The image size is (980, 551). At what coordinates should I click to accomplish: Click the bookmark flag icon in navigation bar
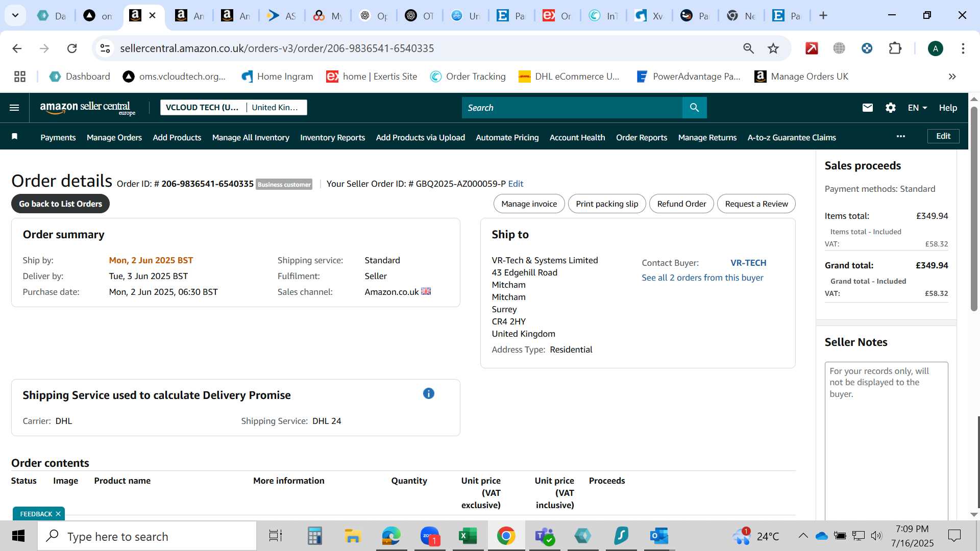point(15,136)
